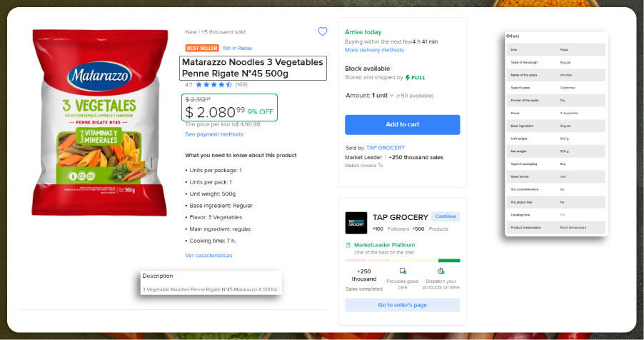Click Go to seller's page button
This screenshot has height=340, width=644.
pyautogui.click(x=402, y=306)
